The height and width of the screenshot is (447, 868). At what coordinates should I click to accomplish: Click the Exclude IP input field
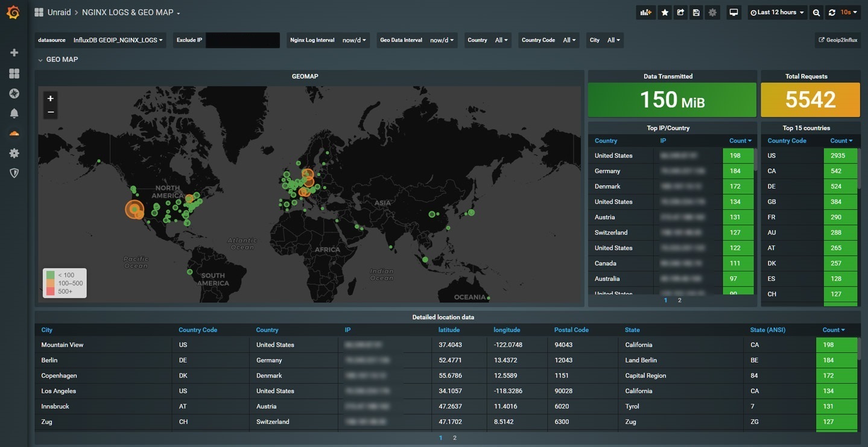(241, 39)
